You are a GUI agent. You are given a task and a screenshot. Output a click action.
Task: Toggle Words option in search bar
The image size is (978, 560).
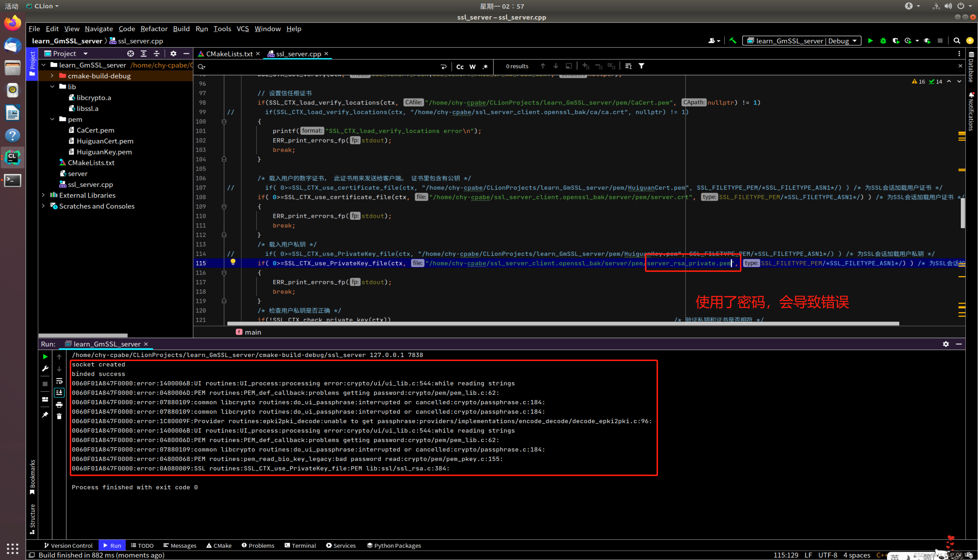click(x=473, y=67)
